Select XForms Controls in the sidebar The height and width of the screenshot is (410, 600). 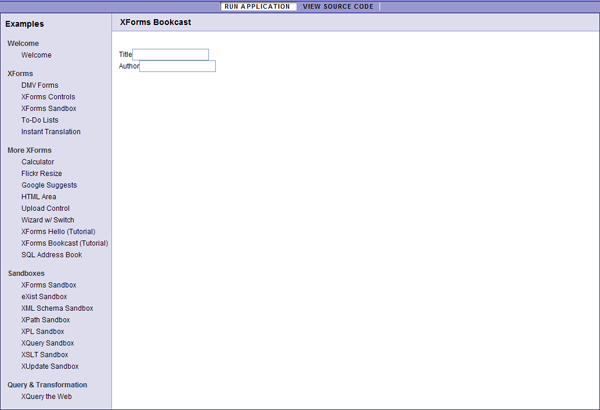(x=48, y=97)
